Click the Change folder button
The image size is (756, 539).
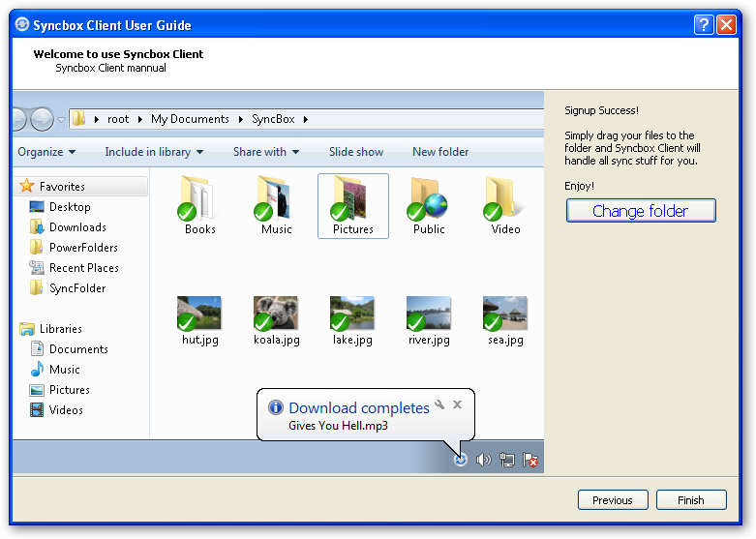tap(641, 211)
